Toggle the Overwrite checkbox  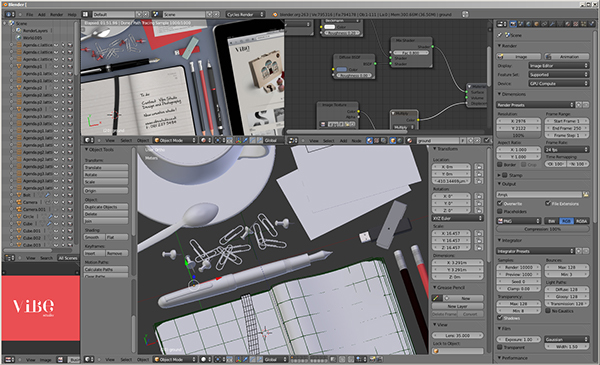pos(500,204)
